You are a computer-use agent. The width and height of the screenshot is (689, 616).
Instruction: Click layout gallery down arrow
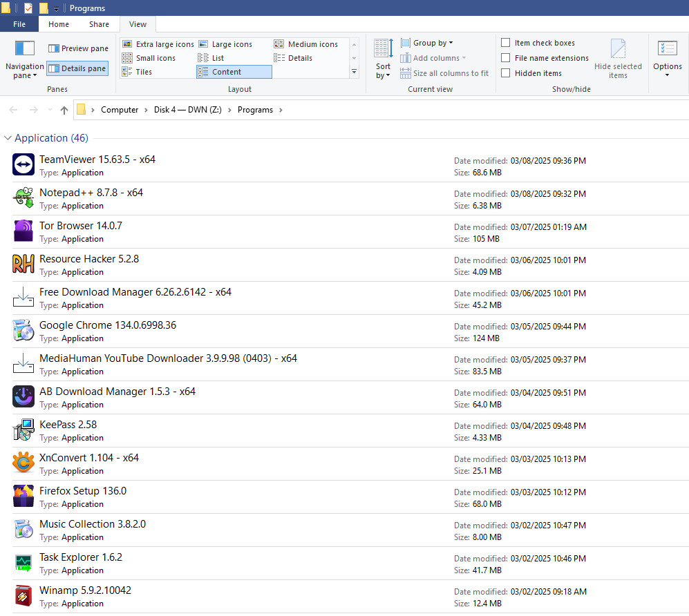(x=354, y=58)
